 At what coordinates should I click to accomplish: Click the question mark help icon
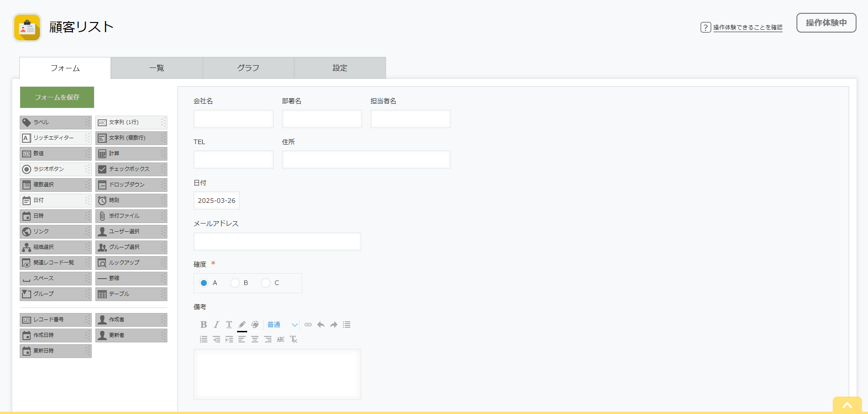click(706, 28)
